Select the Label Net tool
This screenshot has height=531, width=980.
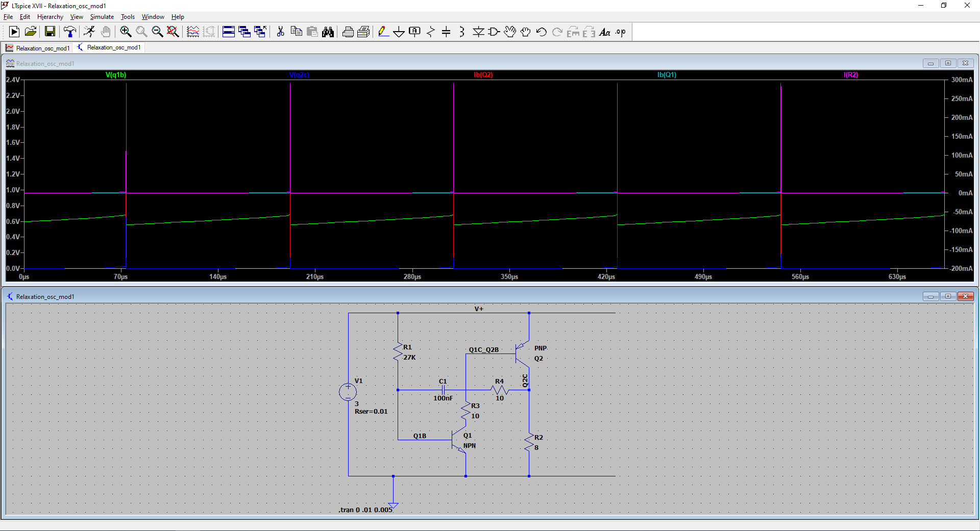coord(415,32)
